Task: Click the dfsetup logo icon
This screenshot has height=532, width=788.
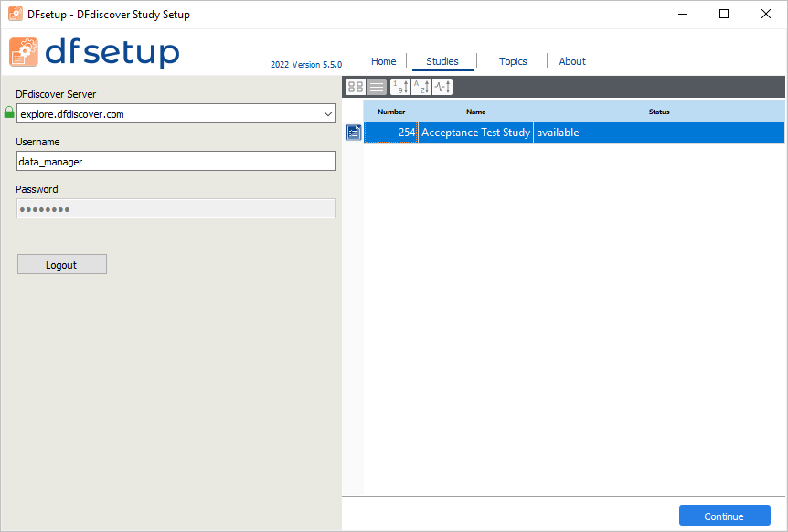Action: pyautogui.click(x=23, y=52)
